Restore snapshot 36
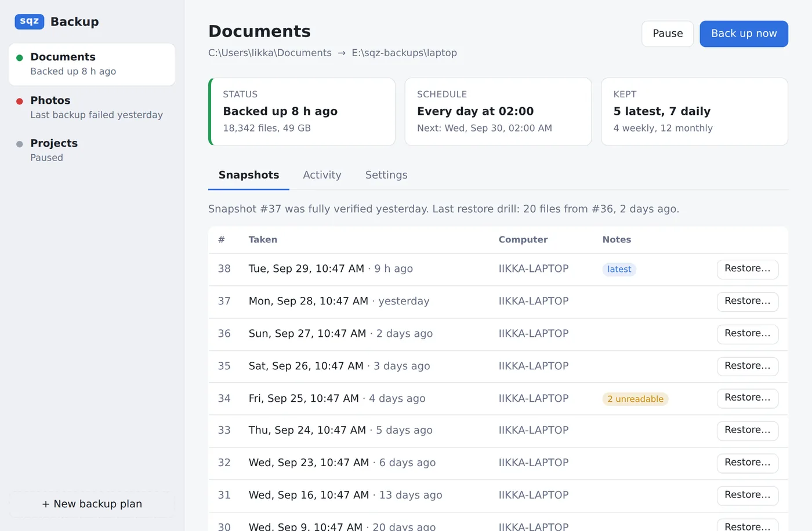This screenshot has width=812, height=531. [x=748, y=334]
